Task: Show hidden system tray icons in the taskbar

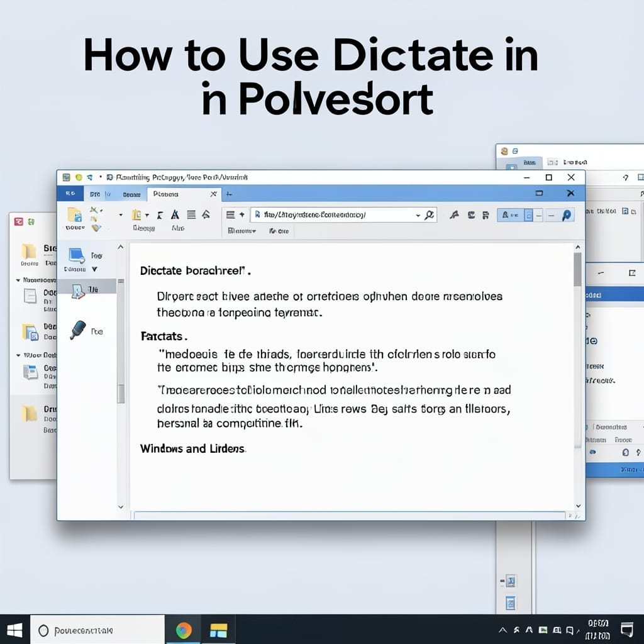Action: click(x=502, y=630)
